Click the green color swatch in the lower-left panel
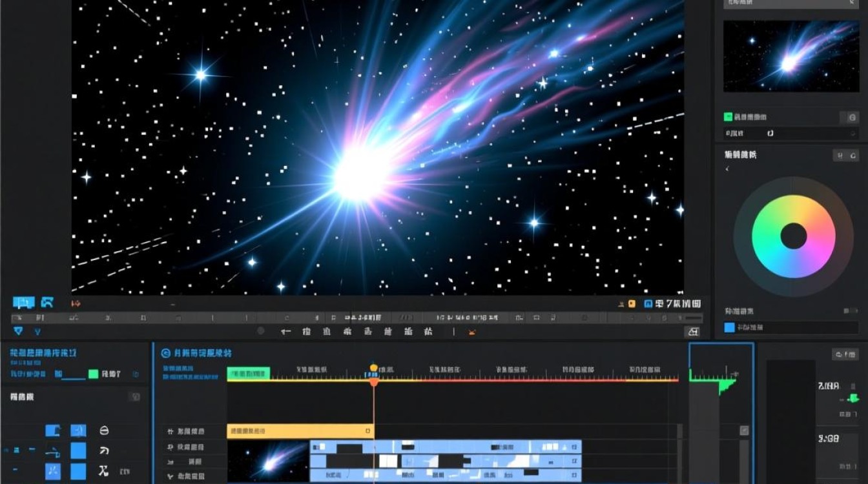The width and height of the screenshot is (868, 484). [x=93, y=374]
